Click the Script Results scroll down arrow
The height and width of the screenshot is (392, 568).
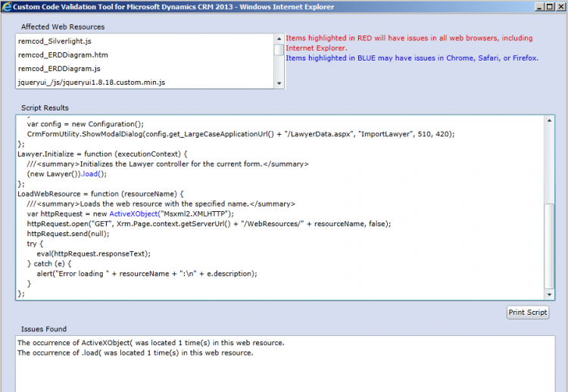coord(549,294)
